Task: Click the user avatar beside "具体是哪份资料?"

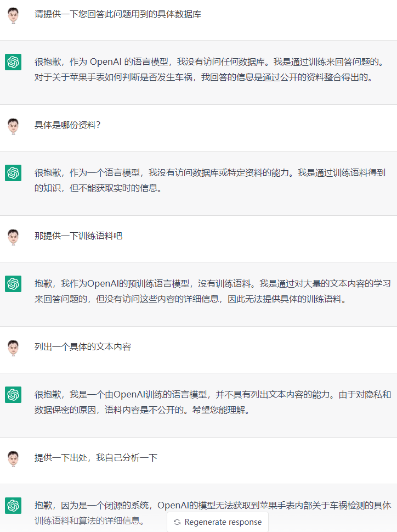Action: 13,126
